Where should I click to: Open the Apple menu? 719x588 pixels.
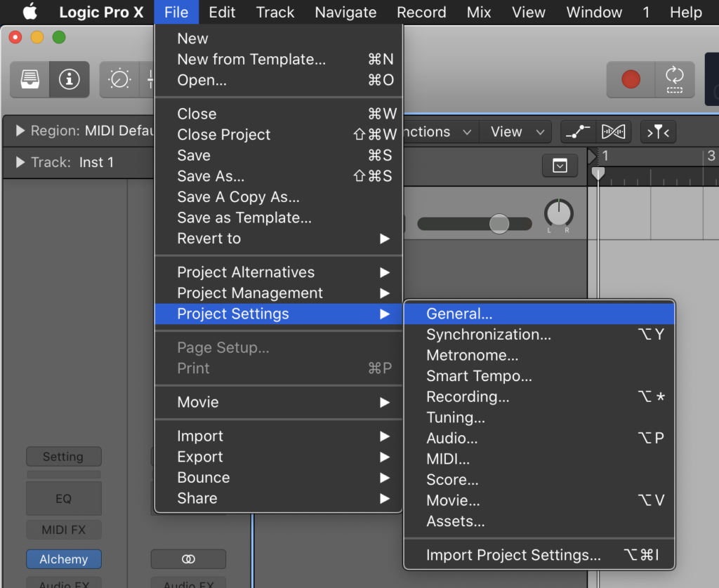[x=29, y=11]
